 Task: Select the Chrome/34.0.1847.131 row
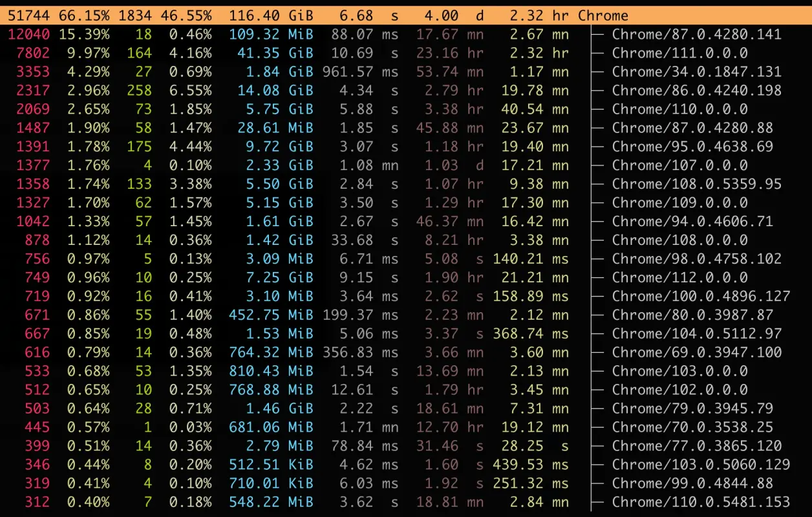click(406, 72)
